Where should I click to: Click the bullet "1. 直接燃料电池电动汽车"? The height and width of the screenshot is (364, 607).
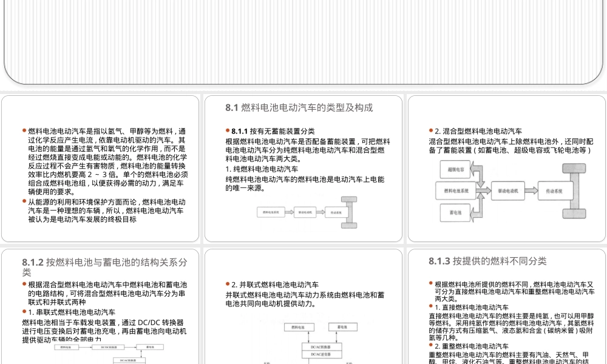pyautogui.click(x=472, y=308)
